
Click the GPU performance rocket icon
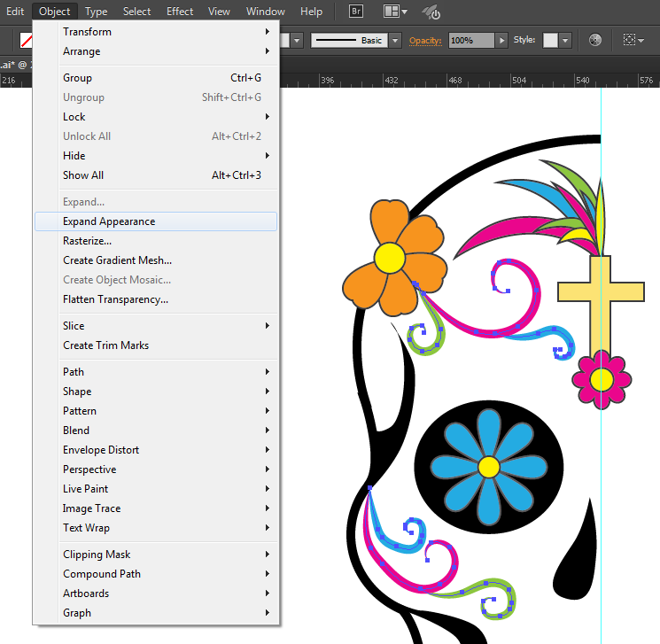[x=432, y=12]
